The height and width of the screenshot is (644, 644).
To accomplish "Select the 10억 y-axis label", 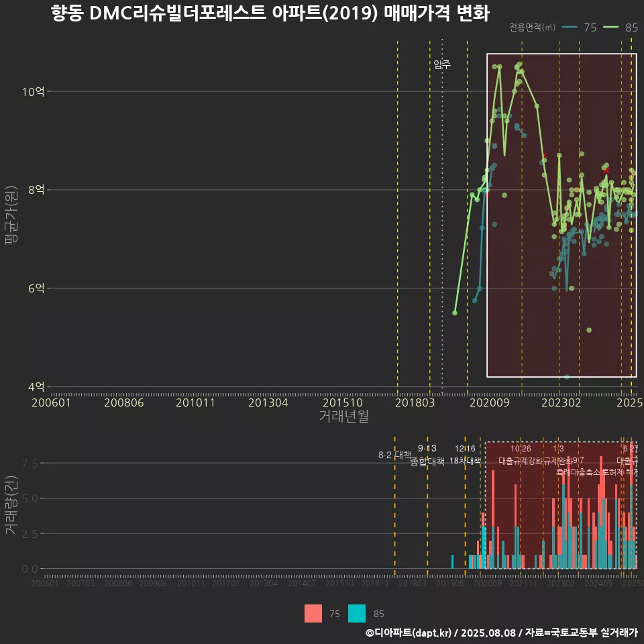I will tap(34, 92).
